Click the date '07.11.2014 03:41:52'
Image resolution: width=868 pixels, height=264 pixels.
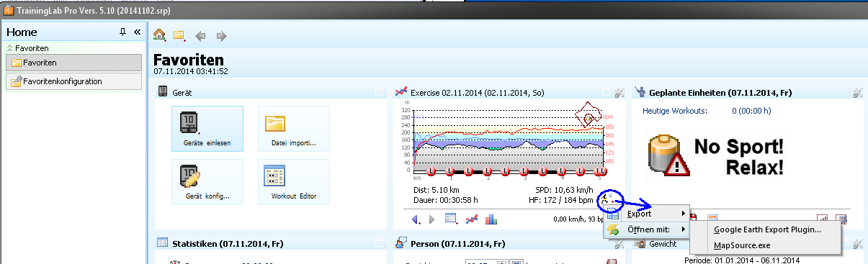point(191,71)
